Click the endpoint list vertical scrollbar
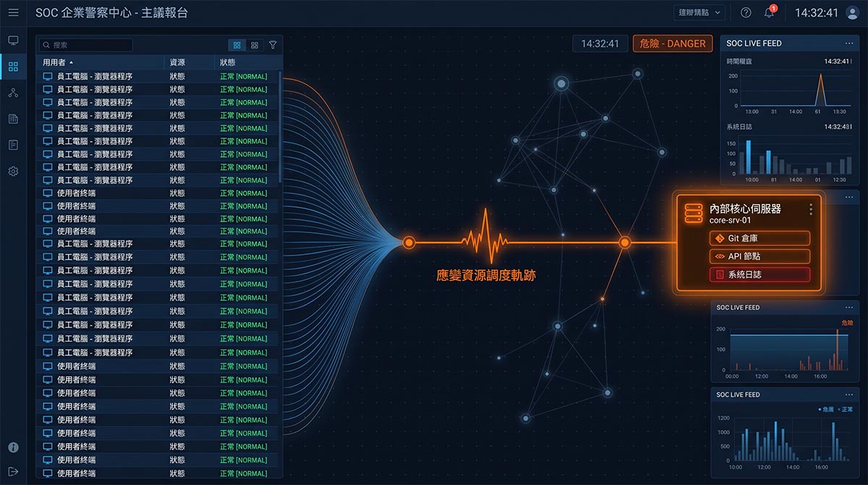 point(280,127)
